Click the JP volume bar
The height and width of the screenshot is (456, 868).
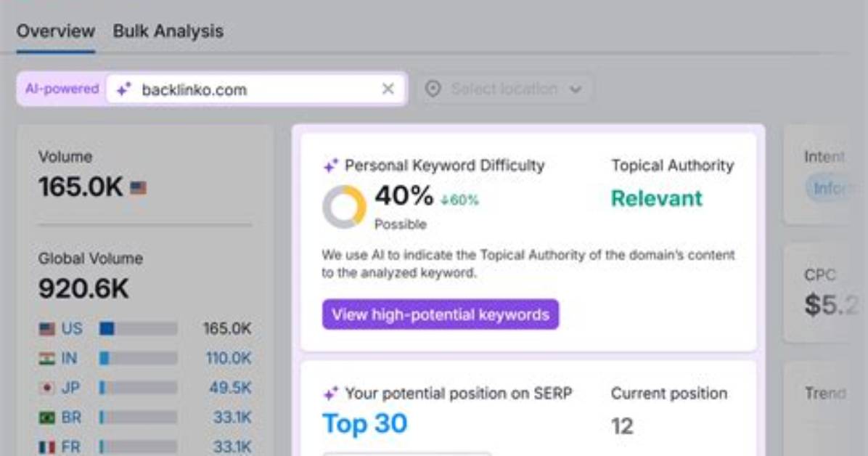(x=138, y=387)
